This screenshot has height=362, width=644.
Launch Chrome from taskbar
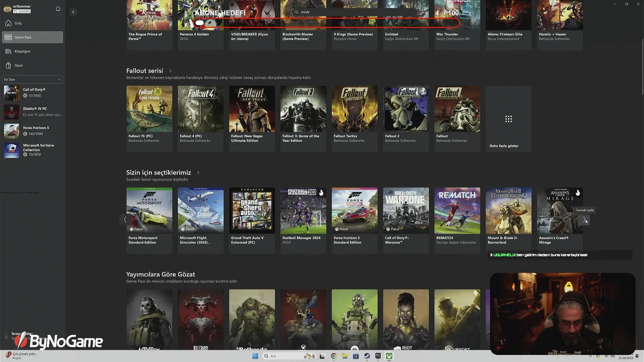coord(334,356)
